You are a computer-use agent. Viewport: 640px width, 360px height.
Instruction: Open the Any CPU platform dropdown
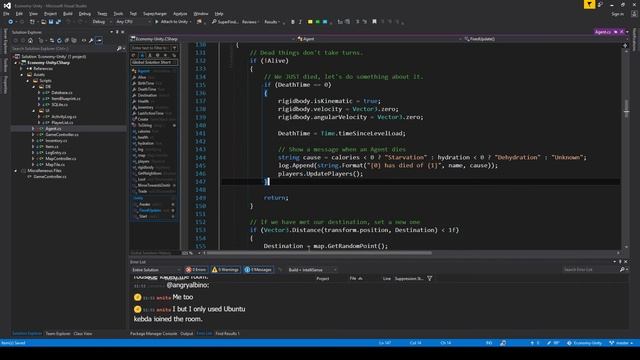coord(133,22)
